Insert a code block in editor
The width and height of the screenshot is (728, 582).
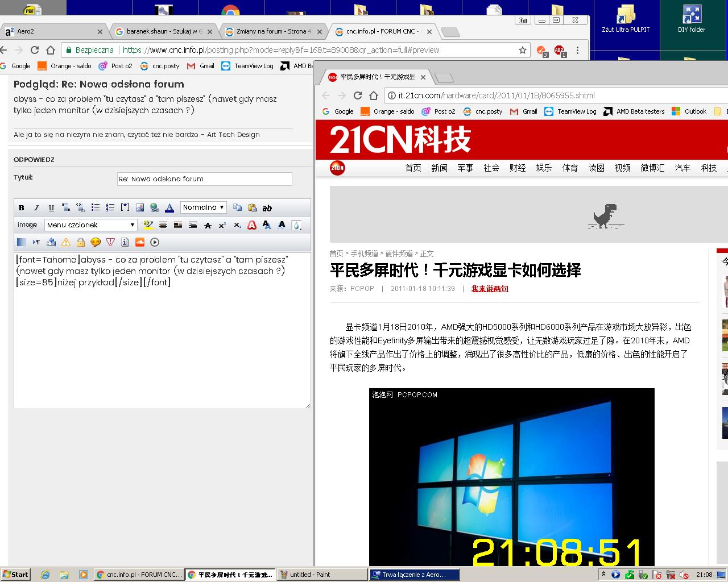(x=81, y=207)
